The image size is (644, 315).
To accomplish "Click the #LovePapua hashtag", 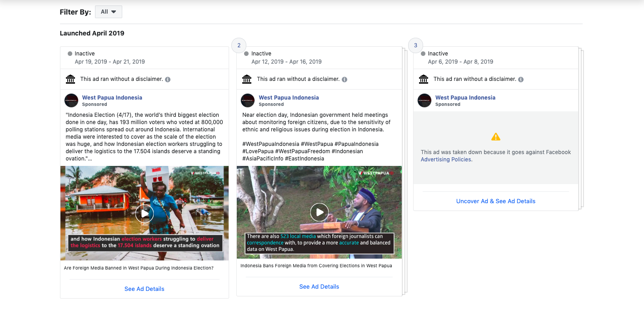I will [x=258, y=151].
